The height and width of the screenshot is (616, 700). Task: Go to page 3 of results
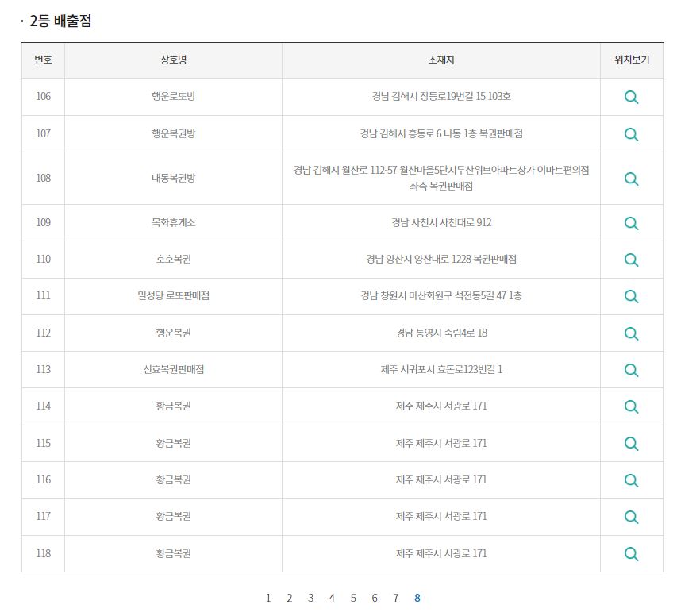pyautogui.click(x=311, y=598)
